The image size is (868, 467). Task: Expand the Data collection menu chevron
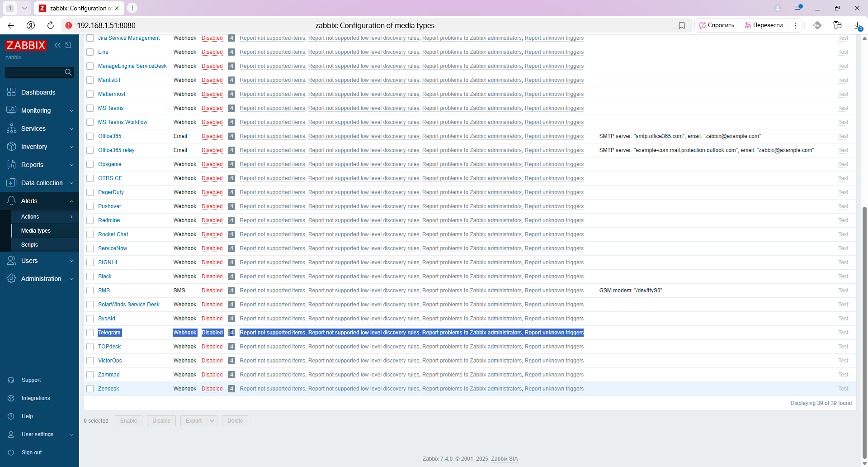71,183
